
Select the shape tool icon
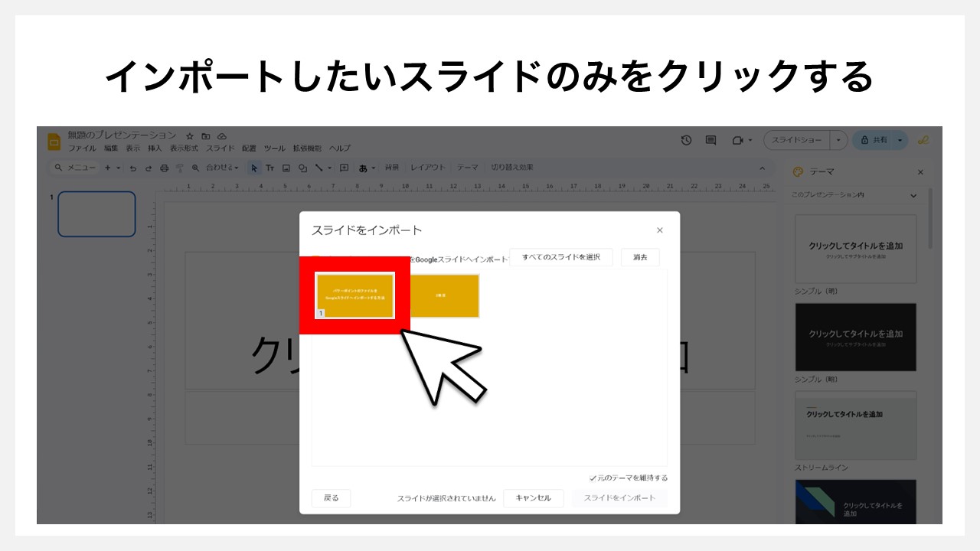[x=302, y=168]
